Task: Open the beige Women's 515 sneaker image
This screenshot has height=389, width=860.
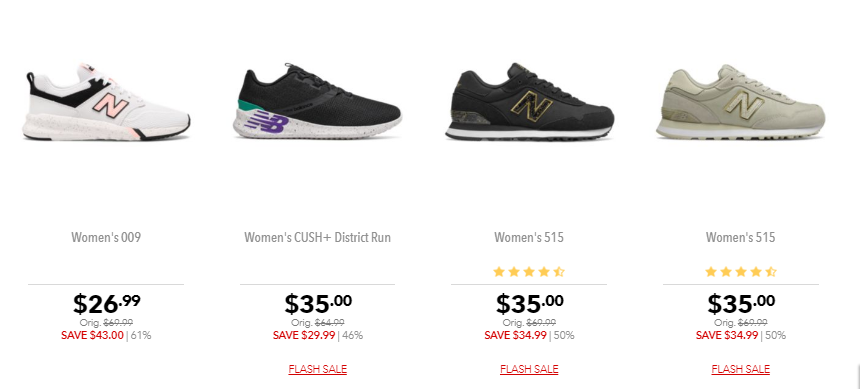Action: pos(740,103)
